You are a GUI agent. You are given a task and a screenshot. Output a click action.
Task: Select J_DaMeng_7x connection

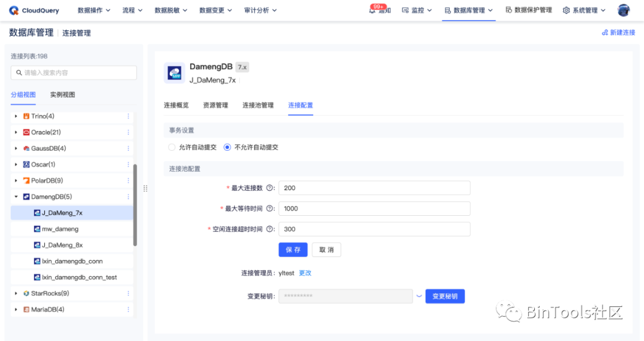coord(72,213)
